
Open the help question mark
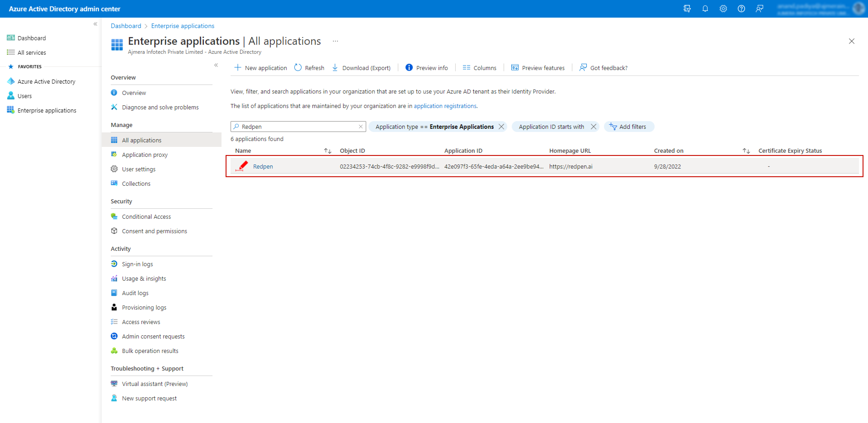click(741, 9)
